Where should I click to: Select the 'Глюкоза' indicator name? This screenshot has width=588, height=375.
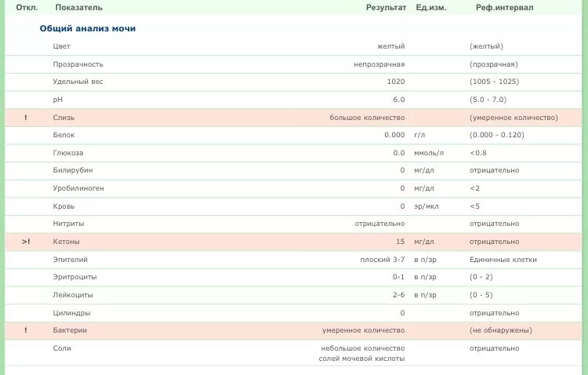68,153
